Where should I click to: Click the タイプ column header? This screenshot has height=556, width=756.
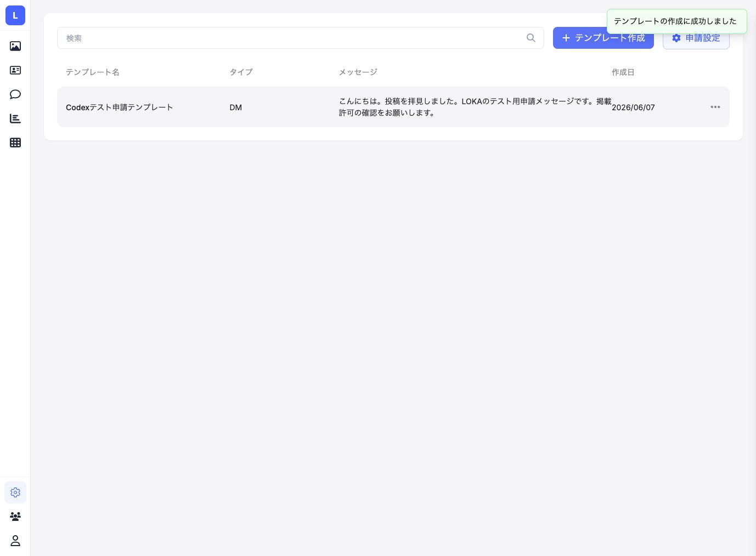pos(241,72)
